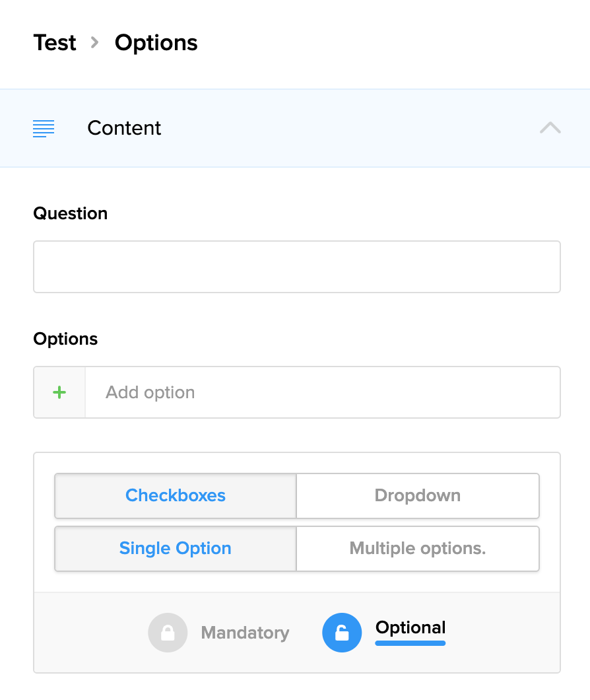The image size is (590, 700).
Task: Click the Content text-lines icon
Action: point(44,128)
